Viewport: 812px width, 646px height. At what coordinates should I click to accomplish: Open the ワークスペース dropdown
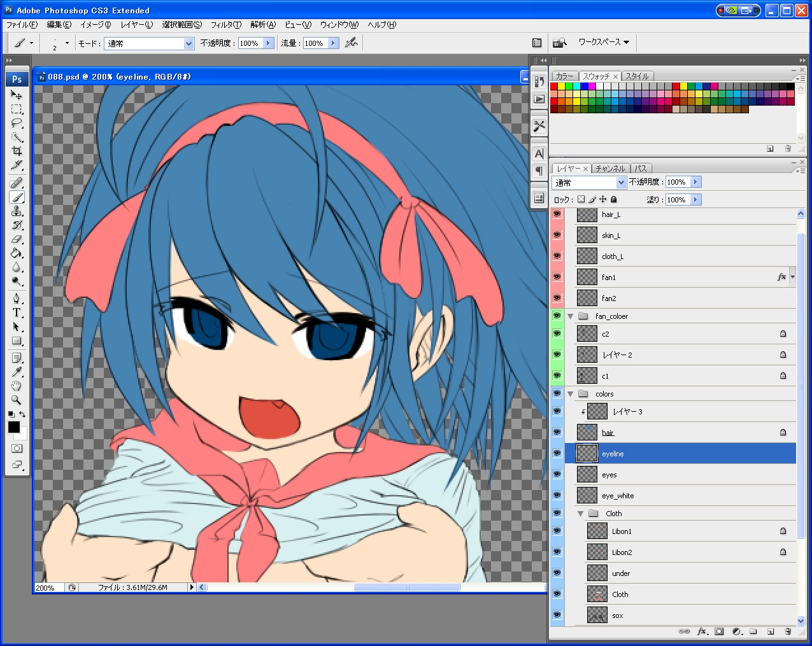(604, 42)
